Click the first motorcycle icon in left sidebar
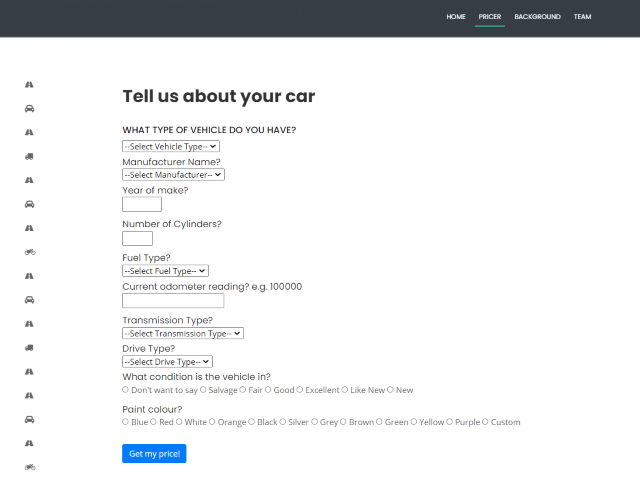Image resolution: width=640 pixels, height=480 pixels. click(30, 252)
